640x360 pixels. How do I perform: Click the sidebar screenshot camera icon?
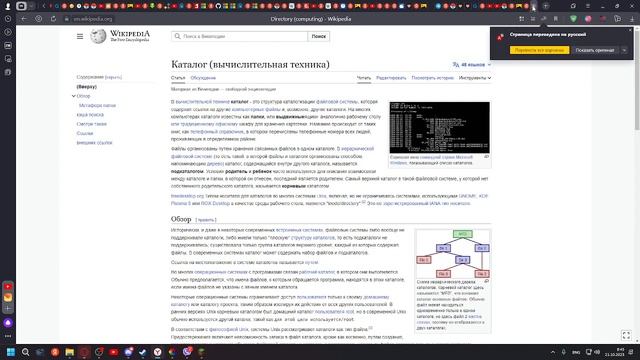point(8,59)
